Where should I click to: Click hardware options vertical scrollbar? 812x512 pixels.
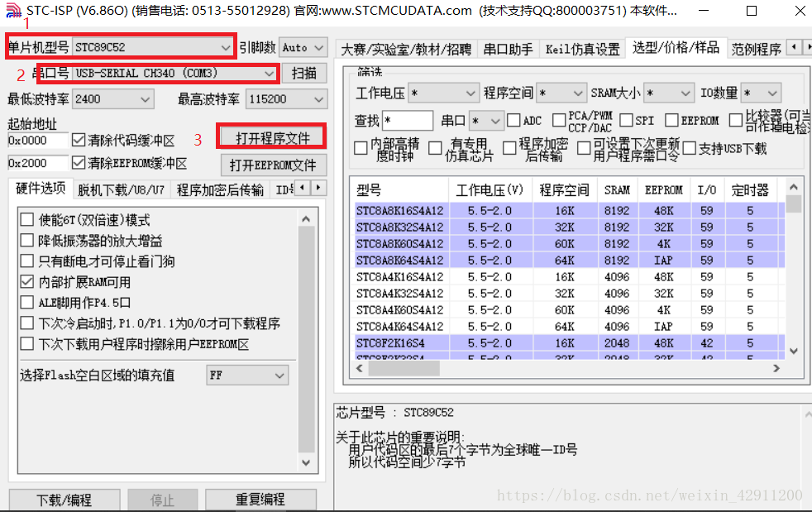(306, 339)
